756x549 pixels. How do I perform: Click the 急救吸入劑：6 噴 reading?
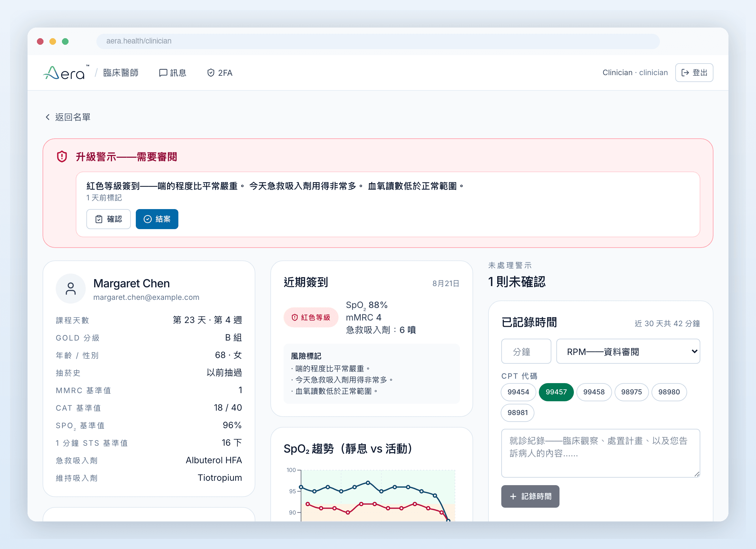click(x=381, y=330)
